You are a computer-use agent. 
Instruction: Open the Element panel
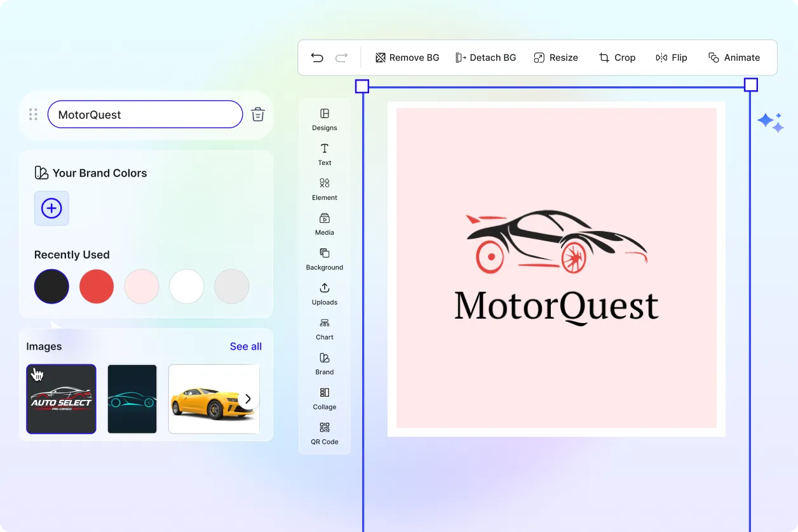325,189
